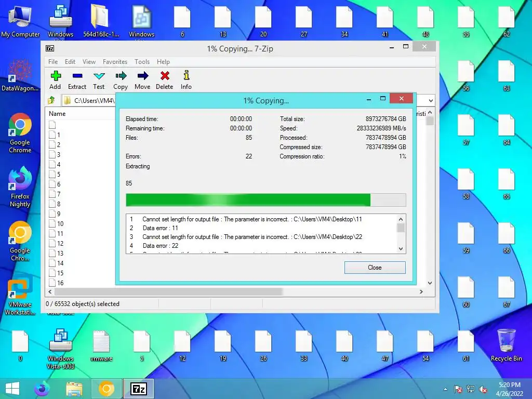Click the network tray icon
The height and width of the screenshot is (399, 532).
point(471,390)
